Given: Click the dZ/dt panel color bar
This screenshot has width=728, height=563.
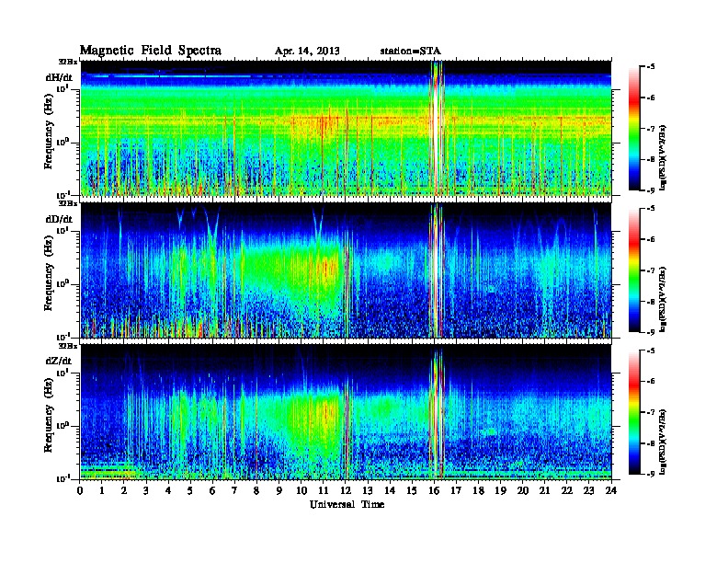Looking at the screenshot, I should pos(633,412).
